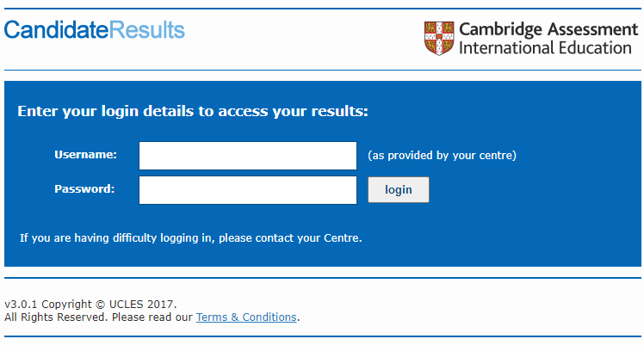The width and height of the screenshot is (644, 345).
Task: Click the 'Enter your login details' heading
Action: [193, 111]
